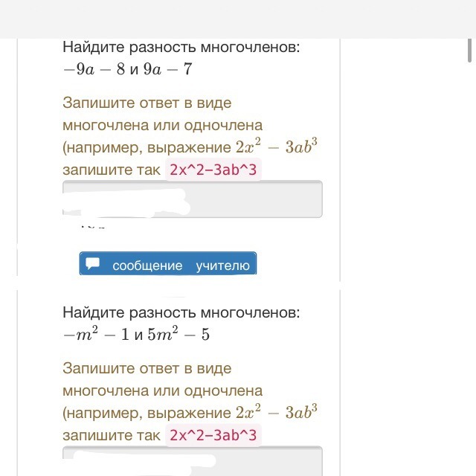This screenshot has width=476, height=476.
Task: Click second 'запишите так' text near the bottom
Action: pos(111,435)
